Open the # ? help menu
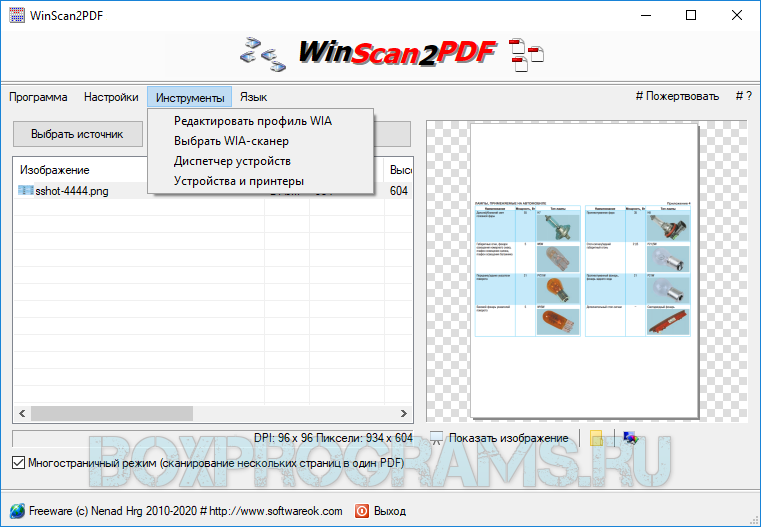The image size is (761, 527). coord(744,96)
